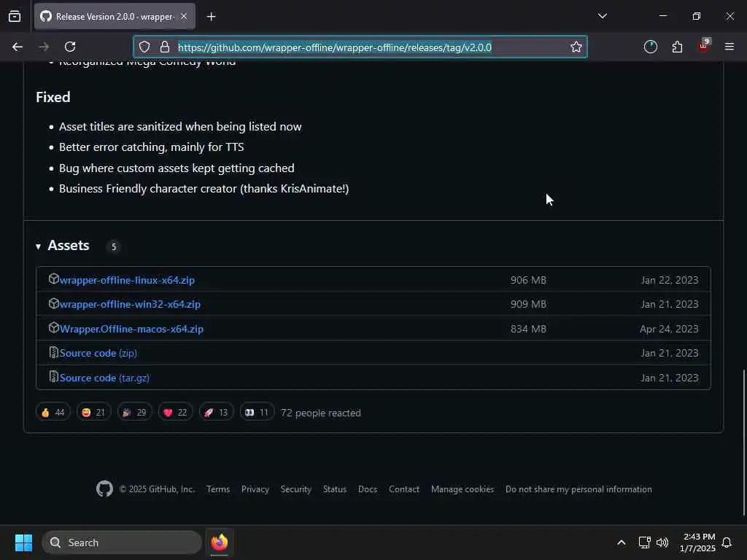The height and width of the screenshot is (560, 747).
Task: Click the Firefox View icon in the tab bar
Action: [x=15, y=16]
